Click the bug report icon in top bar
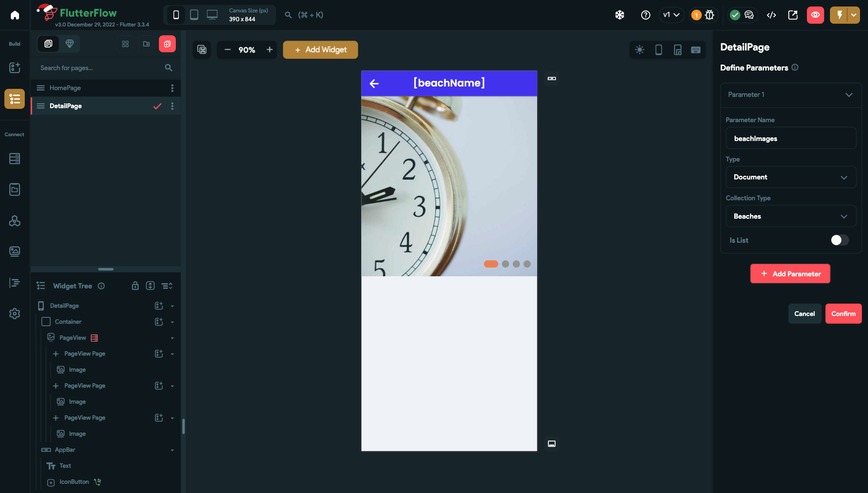The height and width of the screenshot is (493, 868). point(709,15)
